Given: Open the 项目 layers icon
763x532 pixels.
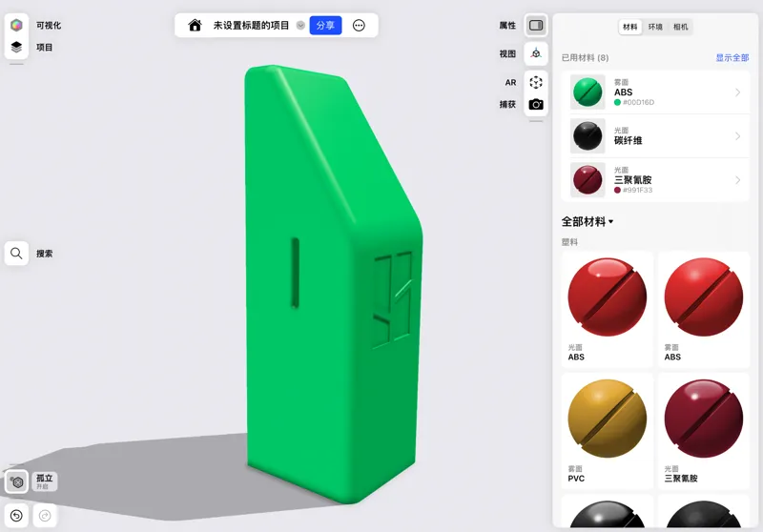Looking at the screenshot, I should click(x=16, y=47).
